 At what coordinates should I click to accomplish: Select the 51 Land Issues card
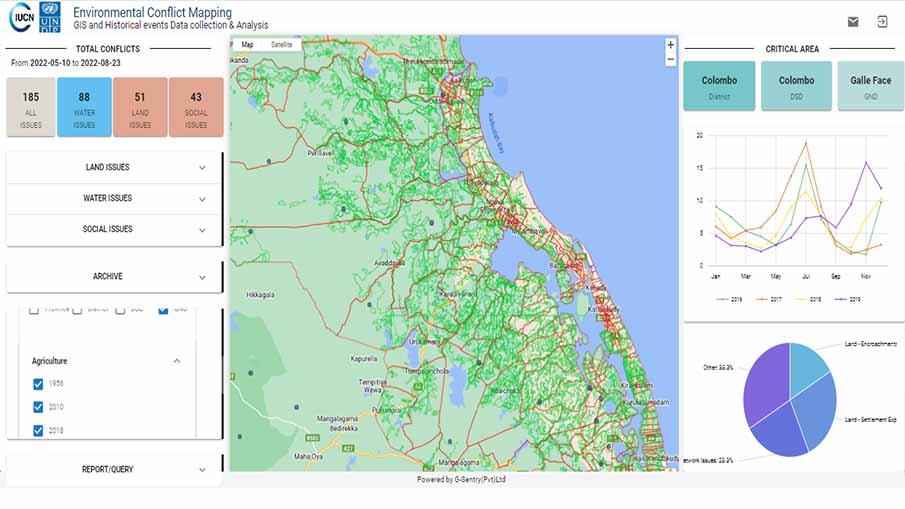point(140,107)
